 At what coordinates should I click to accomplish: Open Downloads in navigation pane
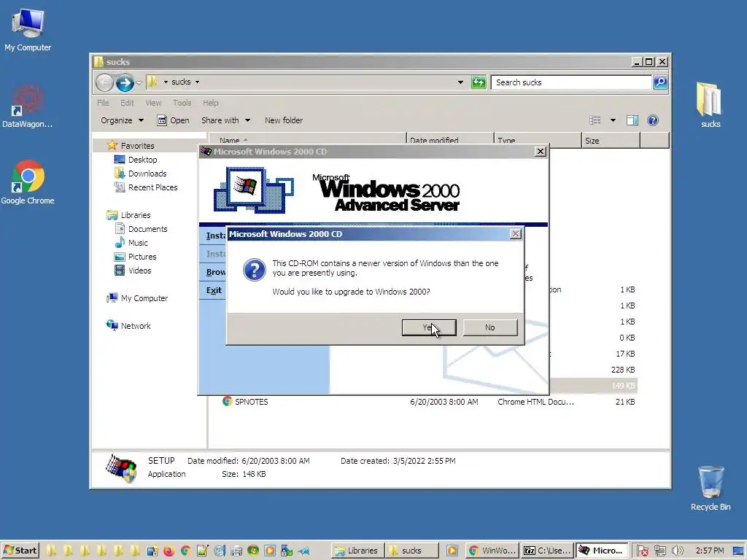pyautogui.click(x=147, y=174)
